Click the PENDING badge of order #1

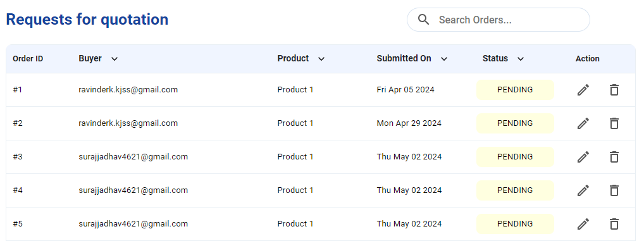[515, 89]
